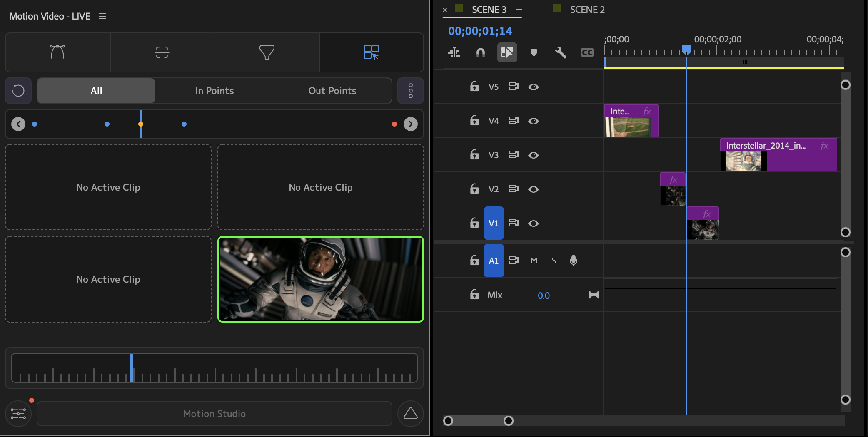The width and height of the screenshot is (868, 437).
Task: Select the bezier curve tool icon
Action: coord(57,52)
